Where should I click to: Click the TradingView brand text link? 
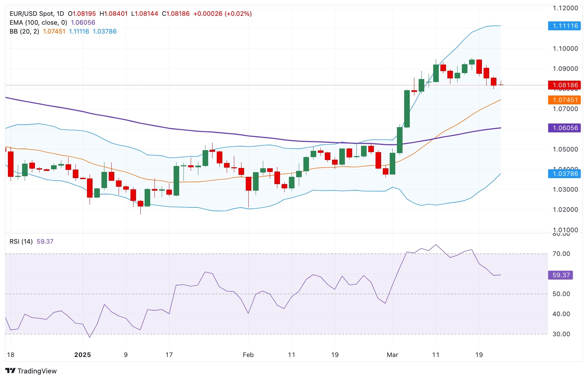(x=37, y=371)
